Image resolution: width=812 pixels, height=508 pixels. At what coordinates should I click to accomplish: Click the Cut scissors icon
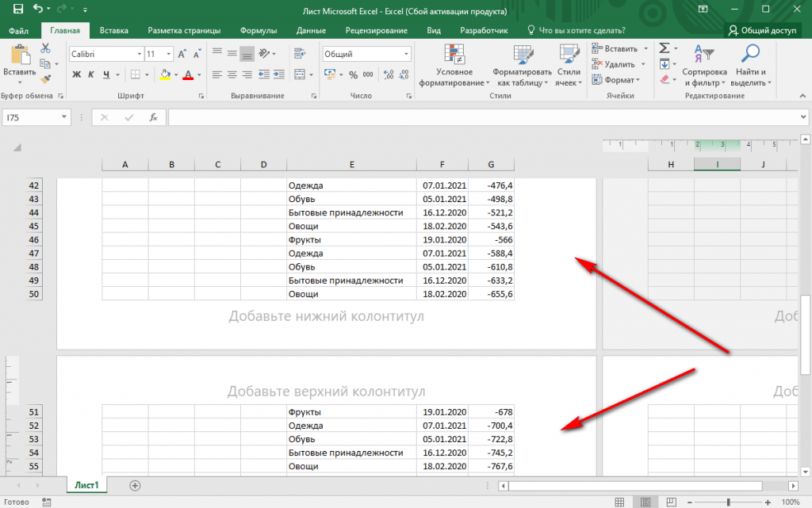[x=45, y=48]
